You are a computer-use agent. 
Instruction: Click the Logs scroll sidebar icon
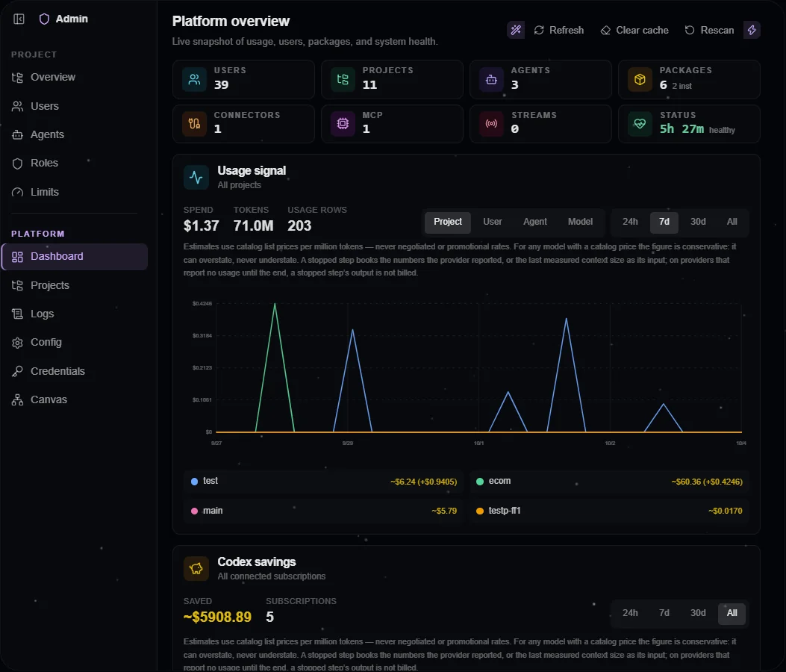point(18,314)
